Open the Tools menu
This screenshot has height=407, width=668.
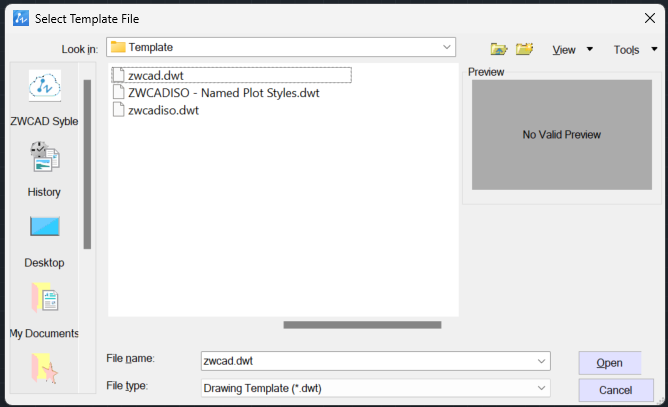[x=626, y=50]
